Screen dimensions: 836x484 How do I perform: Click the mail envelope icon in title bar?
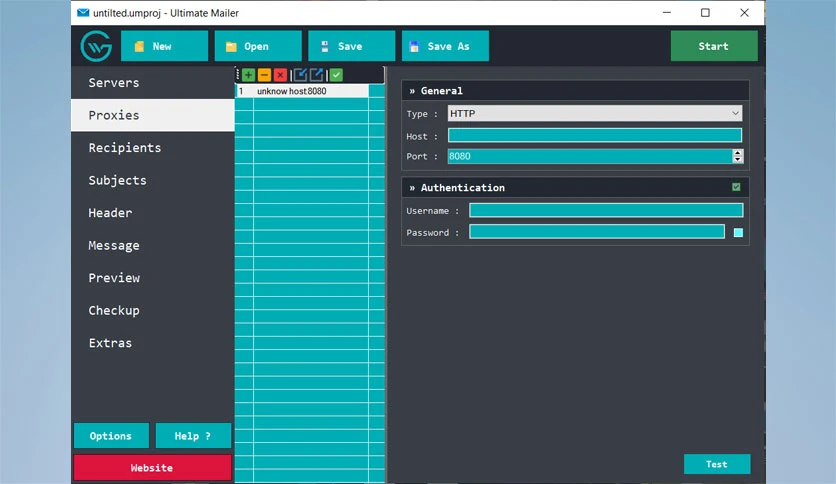coord(83,13)
